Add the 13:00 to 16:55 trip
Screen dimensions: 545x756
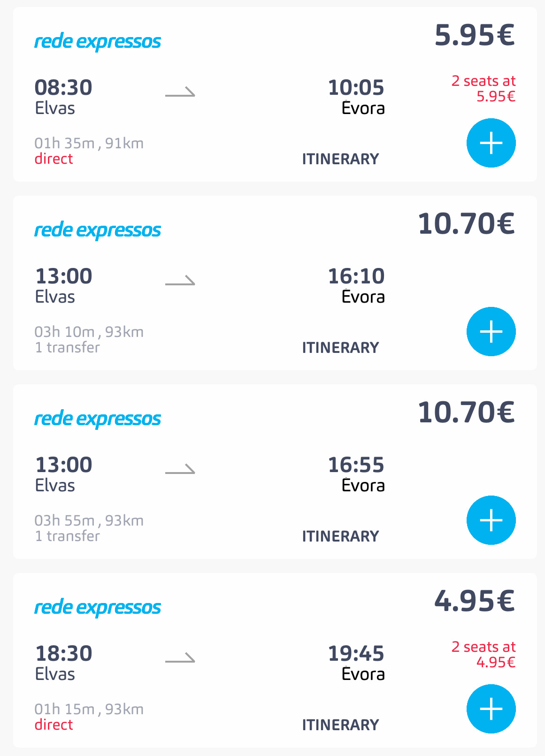(x=491, y=520)
